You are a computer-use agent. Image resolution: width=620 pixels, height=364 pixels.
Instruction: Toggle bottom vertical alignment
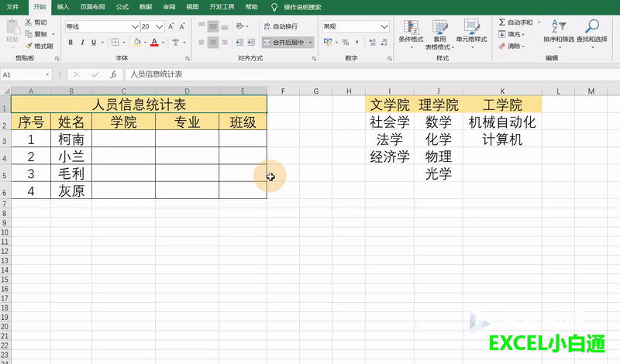click(x=225, y=26)
